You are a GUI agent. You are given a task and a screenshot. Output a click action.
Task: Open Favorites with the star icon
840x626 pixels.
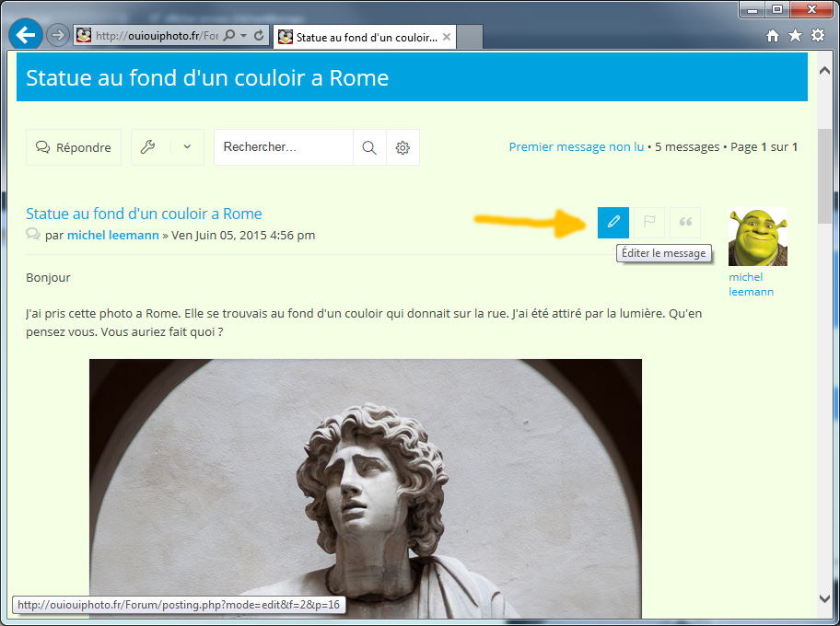coord(796,35)
